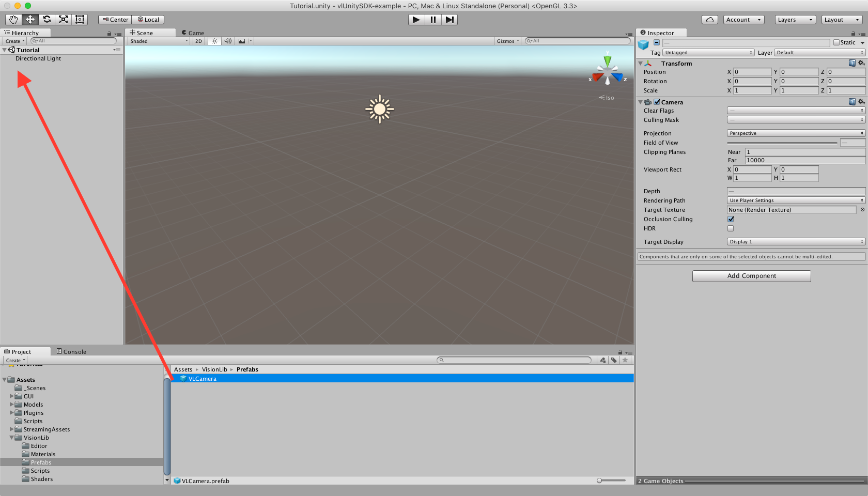The height and width of the screenshot is (496, 868).
Task: Select Directional Light in Hierarchy
Action: [38, 59]
